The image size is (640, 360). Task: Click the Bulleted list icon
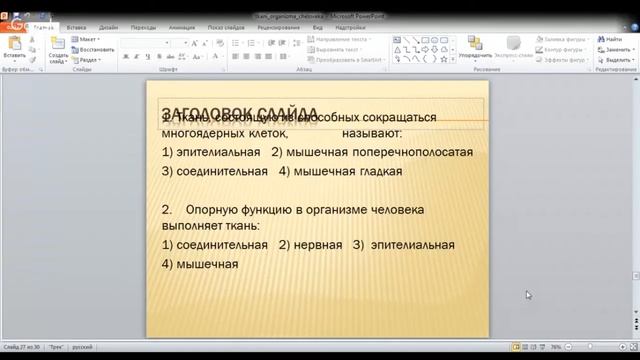click(236, 43)
